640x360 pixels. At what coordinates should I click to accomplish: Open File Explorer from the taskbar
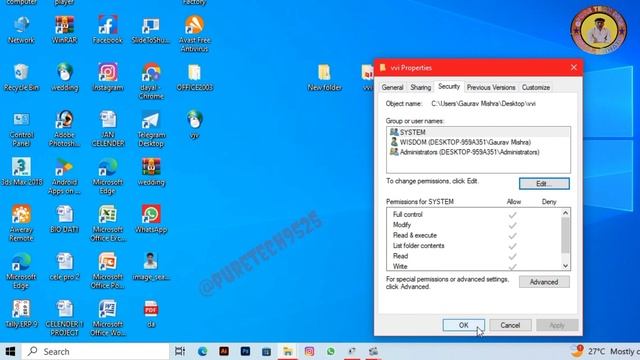pos(288,351)
